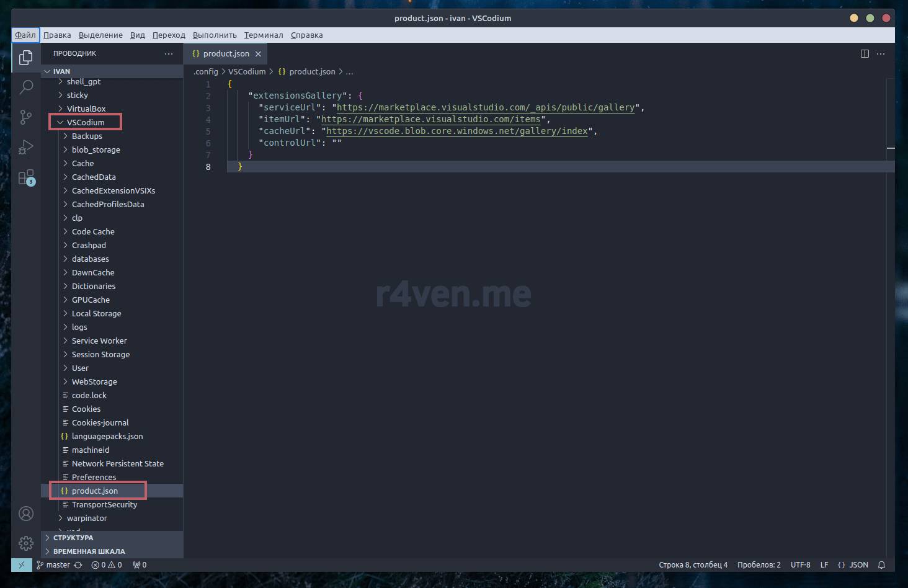This screenshot has width=908, height=588.
Task: Open the notifications bell in status bar
Action: coord(881,565)
